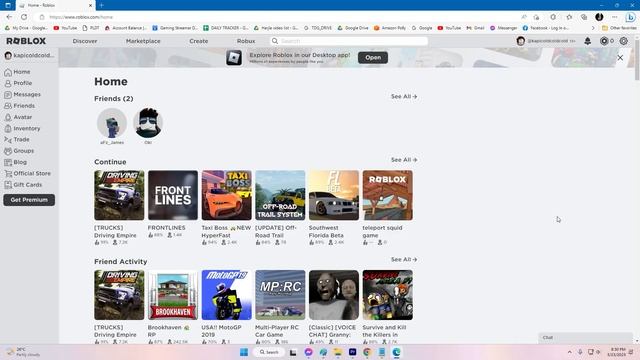Click the Robux balance icon
This screenshot has height=360, width=640.
604,41
